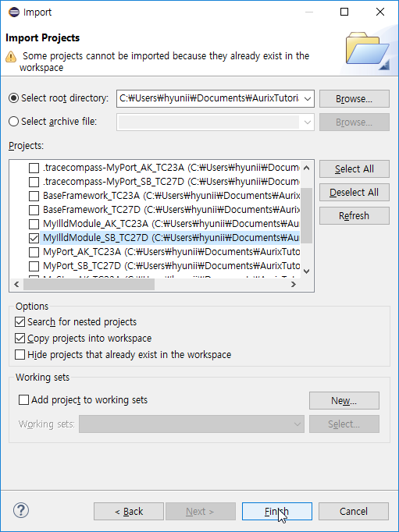Click the help question mark icon
This screenshot has height=532, width=399.
click(21, 510)
